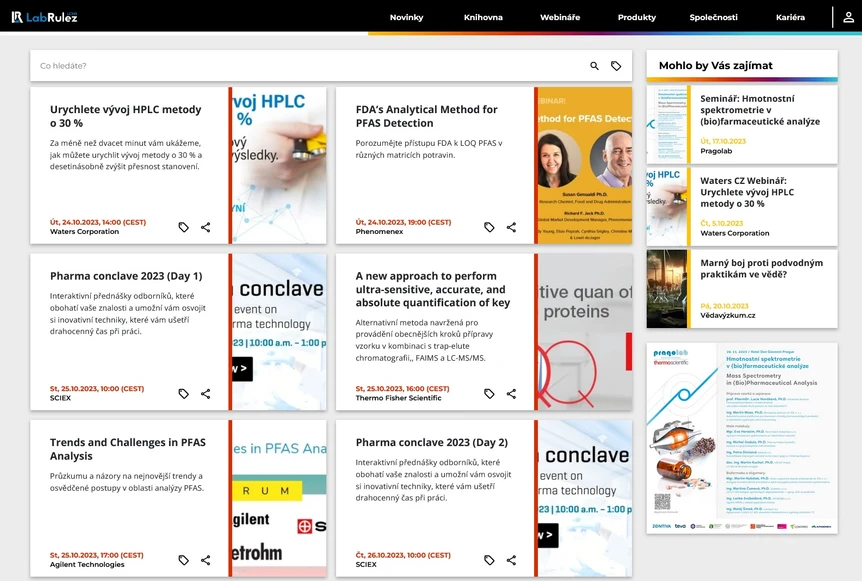The image size is (862, 581).
Task: Open the Knihovna menu
Action: pyautogui.click(x=483, y=17)
